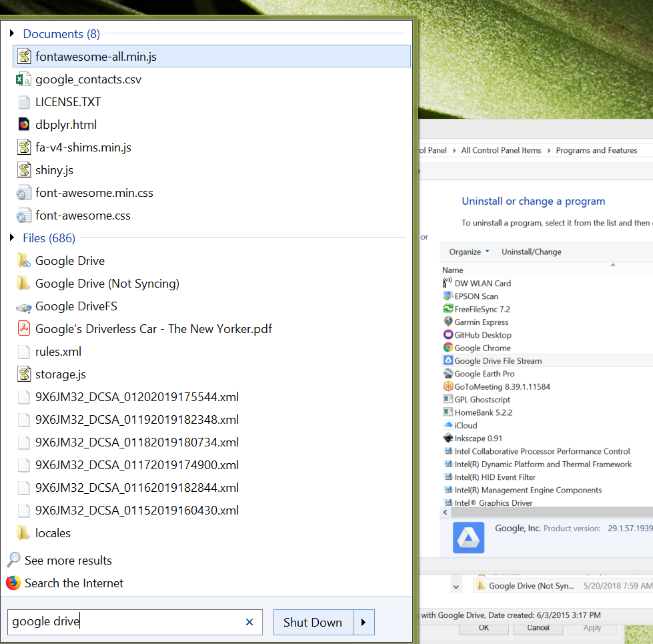
Task: Open the google_contacts.csv Excel file
Action: 87,79
